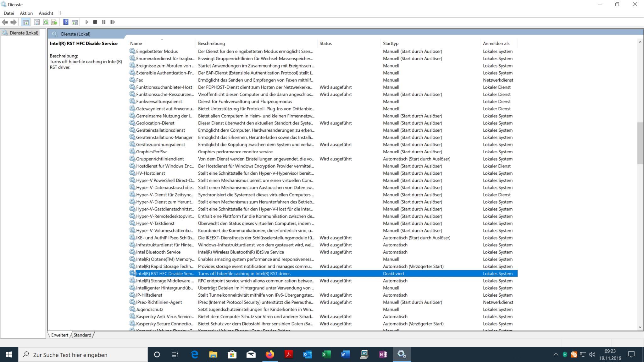Click vertical scrollbar up arrow
The width and height of the screenshot is (644, 362).
click(x=640, y=42)
